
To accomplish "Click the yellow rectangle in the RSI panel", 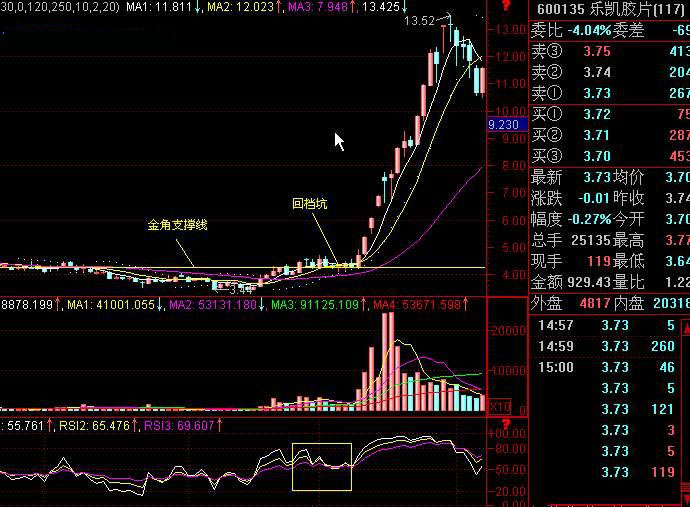I will click(x=321, y=467).
